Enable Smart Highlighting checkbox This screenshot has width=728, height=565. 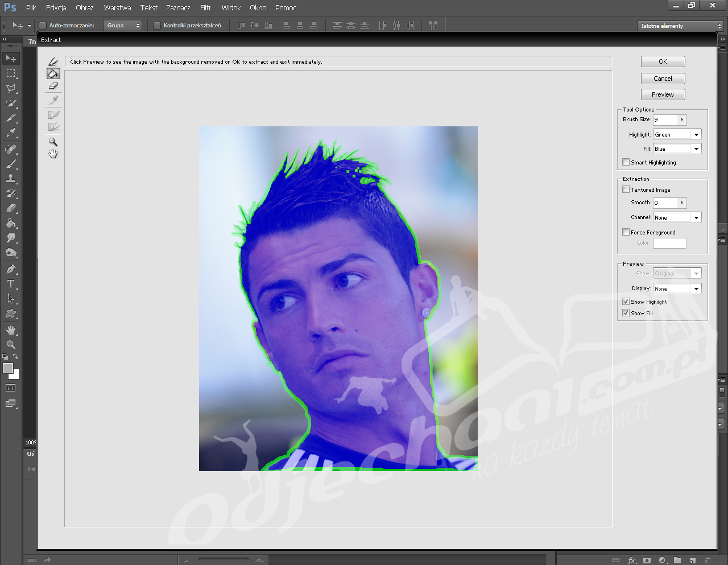point(626,162)
